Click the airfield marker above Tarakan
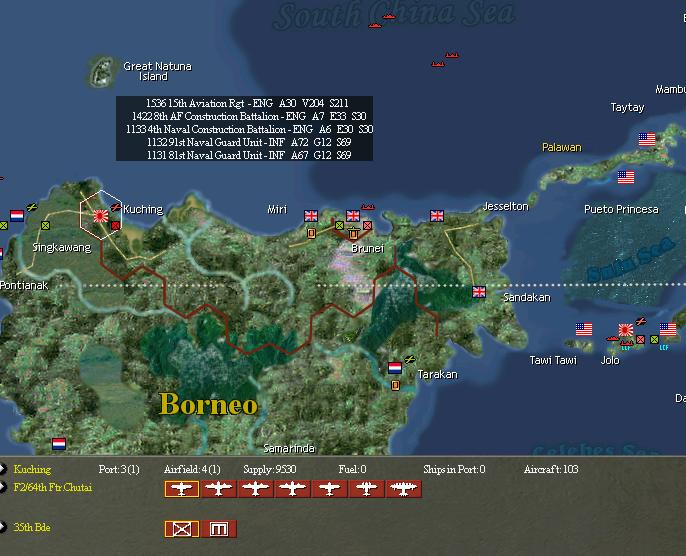The height and width of the screenshot is (556, 686). [x=410, y=360]
